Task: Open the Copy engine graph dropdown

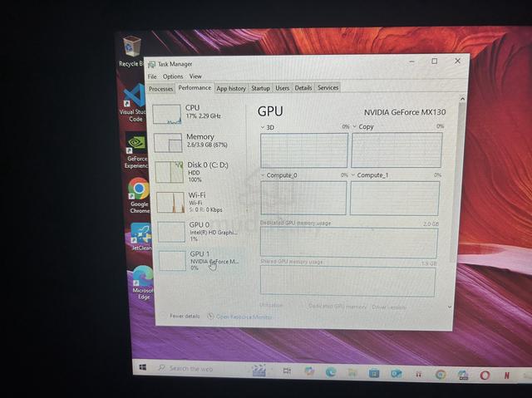Action: [x=355, y=126]
